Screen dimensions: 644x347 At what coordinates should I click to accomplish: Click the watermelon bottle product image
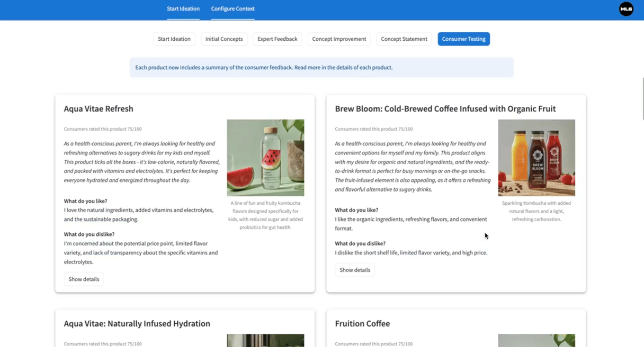pyautogui.click(x=265, y=158)
